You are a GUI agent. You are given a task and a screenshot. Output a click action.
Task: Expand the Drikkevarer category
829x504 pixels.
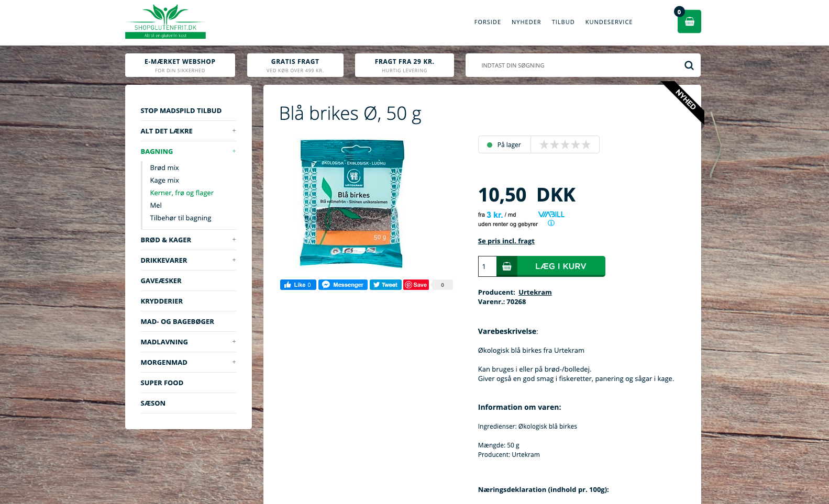(234, 260)
